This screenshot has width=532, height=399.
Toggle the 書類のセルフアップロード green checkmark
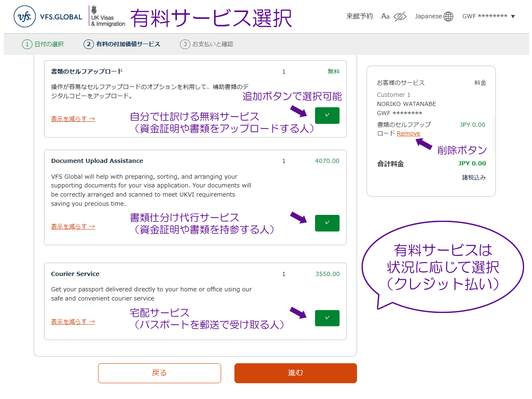click(327, 116)
